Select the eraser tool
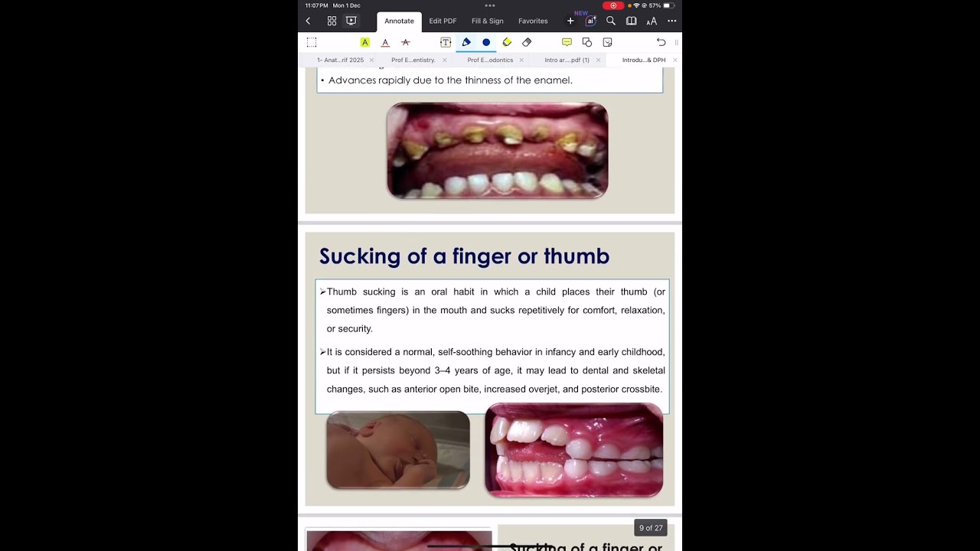This screenshot has width=980, height=551. pos(527,42)
